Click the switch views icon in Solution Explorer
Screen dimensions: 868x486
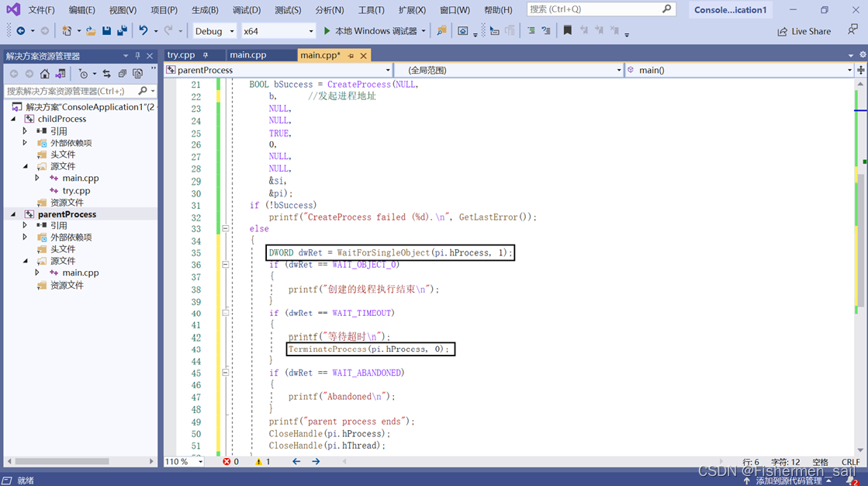tap(61, 74)
